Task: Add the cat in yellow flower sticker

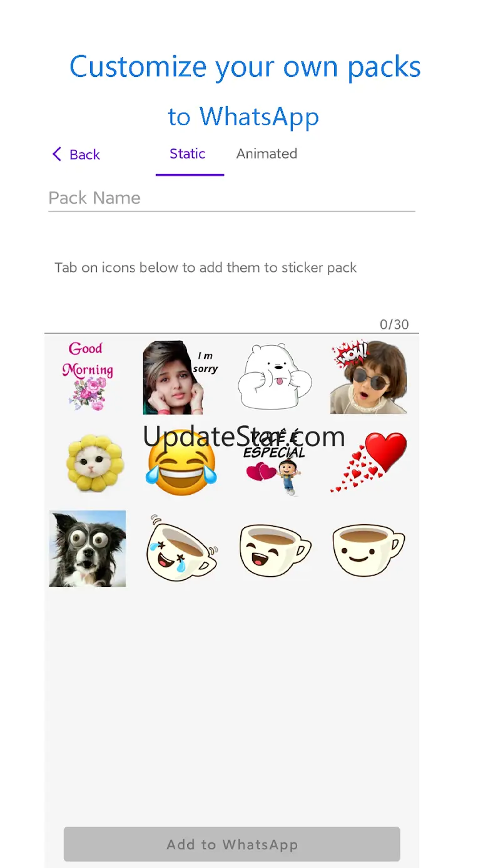Action: point(94,463)
